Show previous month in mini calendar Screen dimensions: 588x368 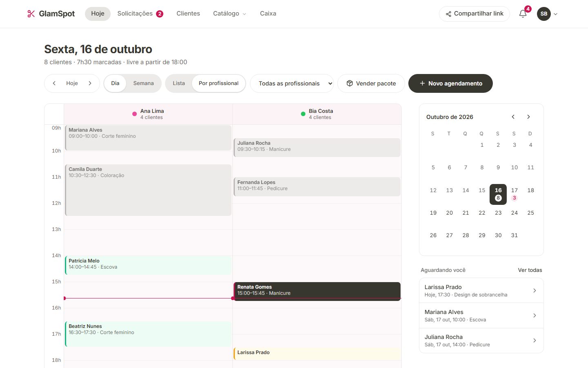click(513, 117)
